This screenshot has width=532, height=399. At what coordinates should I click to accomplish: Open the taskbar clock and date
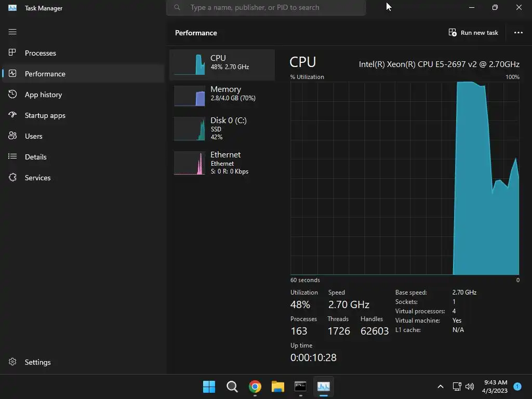pos(495,387)
